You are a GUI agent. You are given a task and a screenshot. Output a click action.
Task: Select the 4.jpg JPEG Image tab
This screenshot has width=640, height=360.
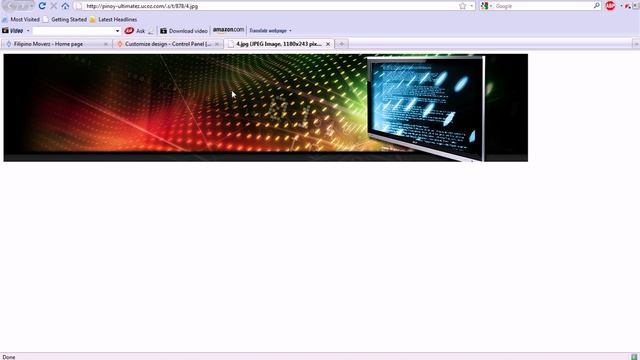(x=279, y=44)
